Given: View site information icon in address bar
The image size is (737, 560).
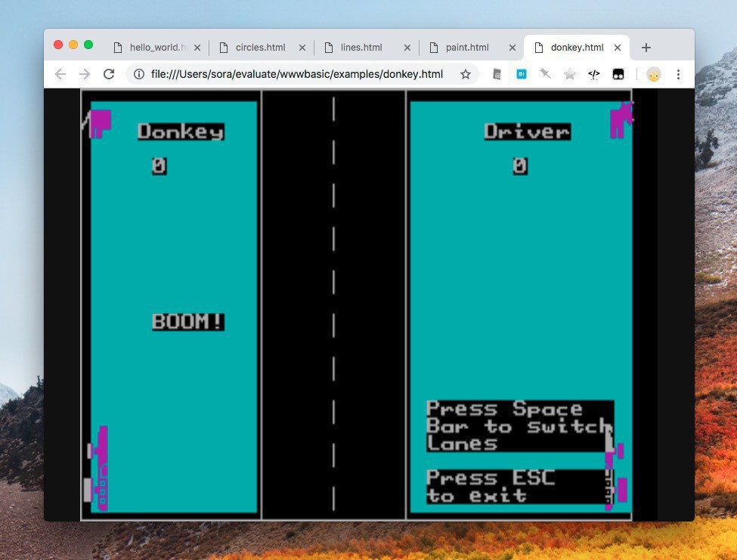Looking at the screenshot, I should [x=138, y=74].
